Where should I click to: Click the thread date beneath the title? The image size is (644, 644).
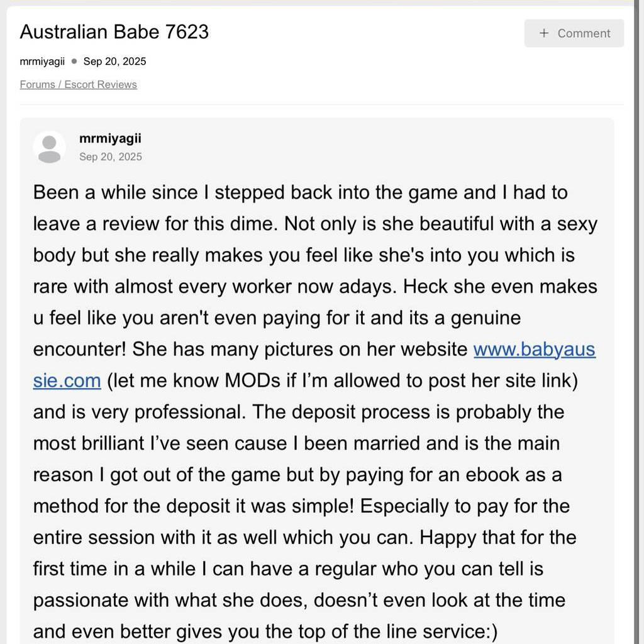[114, 62]
